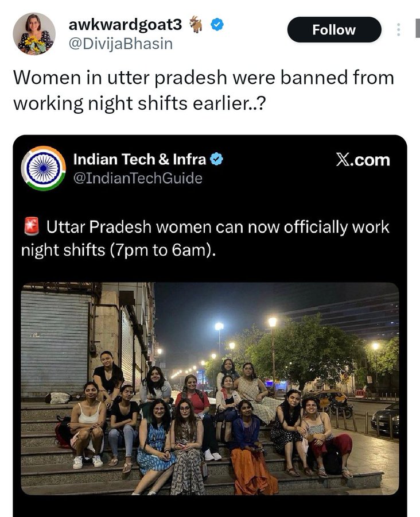
Task: Click the black quoted post card header area
Action: point(210,168)
